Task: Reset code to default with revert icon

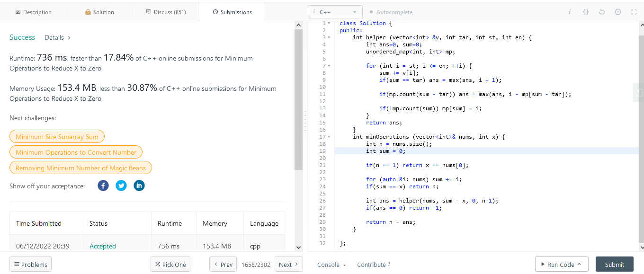Action: 602,12
